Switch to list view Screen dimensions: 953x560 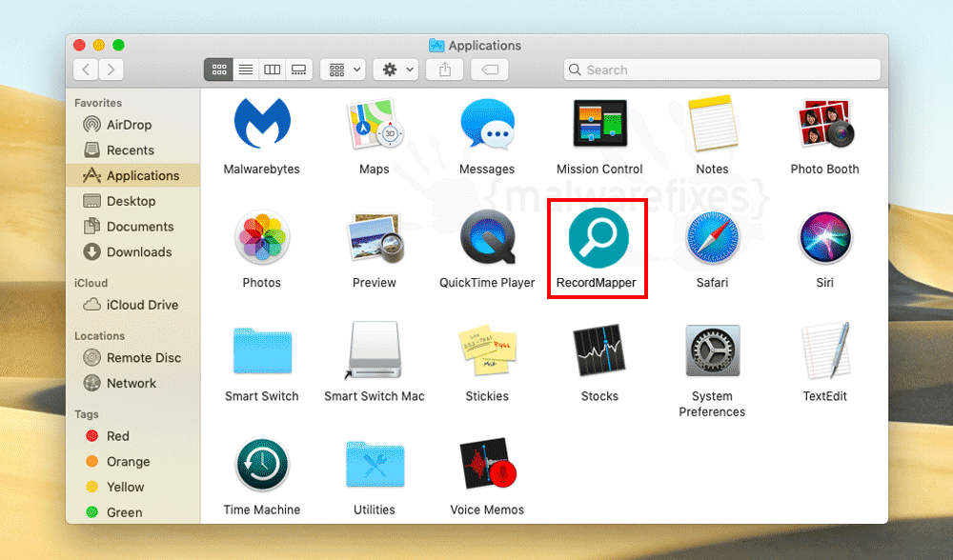[x=246, y=70]
